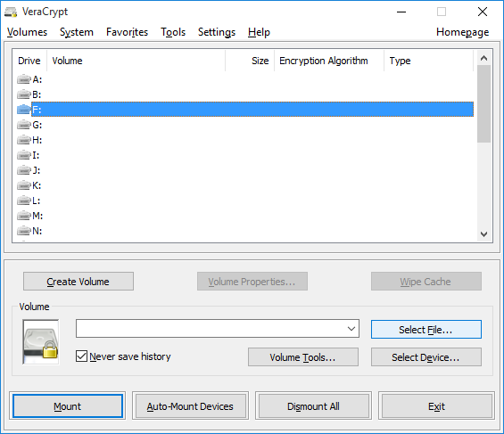This screenshot has height=434, width=504.
Task: Click the Create Volume button
Action: click(78, 282)
